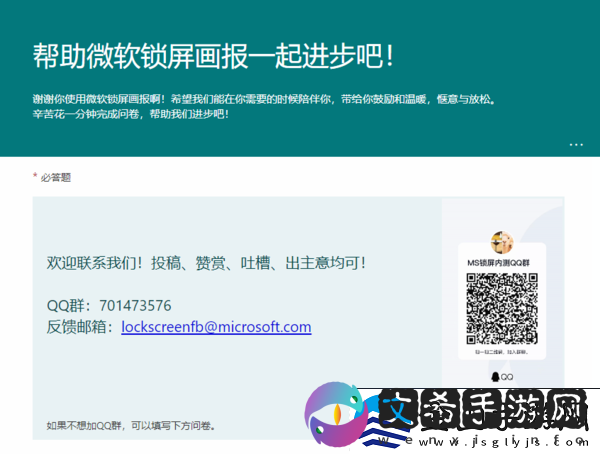Click the text 欢迎联系我们！投稿、赞赏、吐槽、出主意均可！
Image resolution: width=600 pixels, height=454 pixels.
click(206, 263)
